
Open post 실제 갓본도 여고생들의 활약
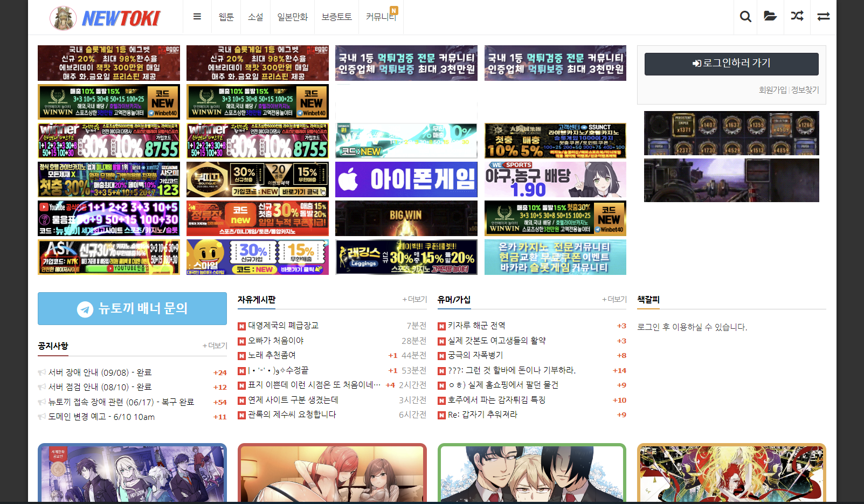pos(496,341)
